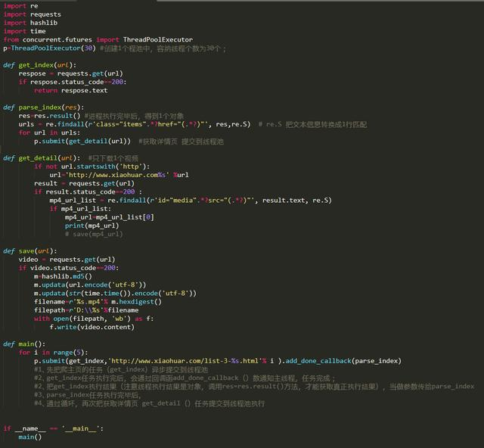This screenshot has width=484, height=448.
Task: Click the 'return respose.text' line
Action: pos(70,91)
